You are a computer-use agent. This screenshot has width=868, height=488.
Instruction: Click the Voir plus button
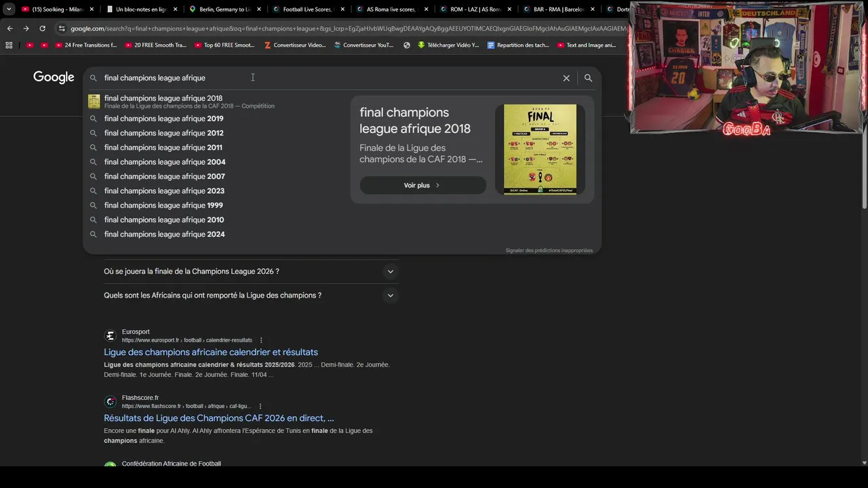pos(422,185)
